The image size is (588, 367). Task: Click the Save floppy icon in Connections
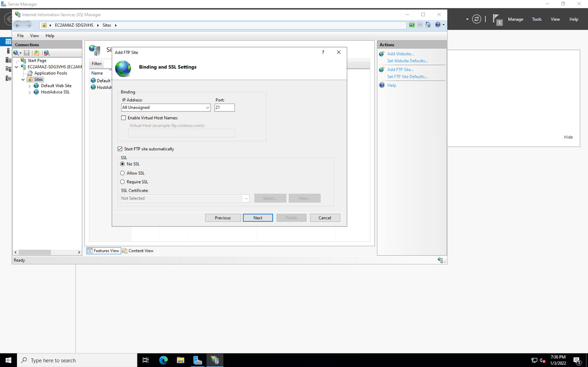(27, 53)
